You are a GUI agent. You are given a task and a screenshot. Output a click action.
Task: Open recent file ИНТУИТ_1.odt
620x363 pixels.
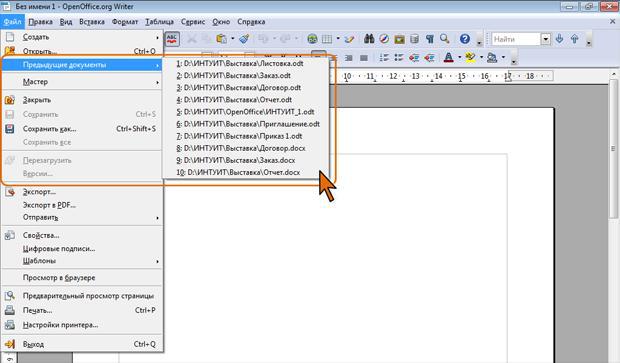[x=246, y=112]
